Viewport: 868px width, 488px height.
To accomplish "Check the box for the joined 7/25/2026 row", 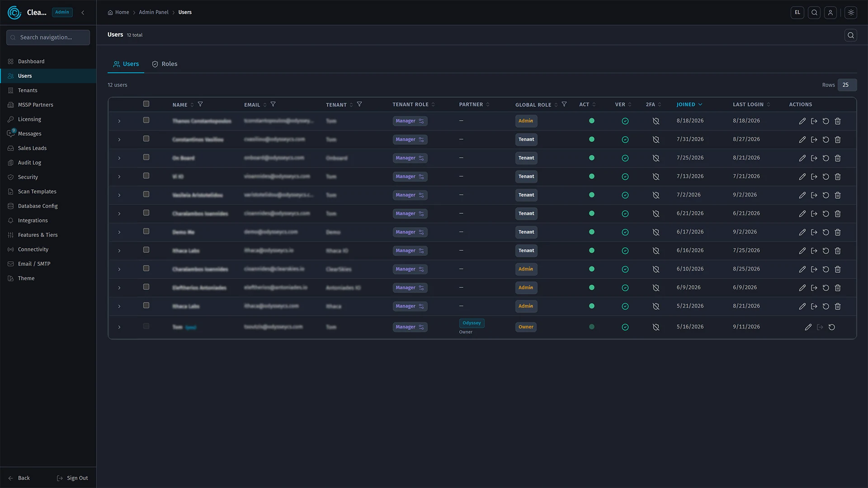I will [x=146, y=157].
